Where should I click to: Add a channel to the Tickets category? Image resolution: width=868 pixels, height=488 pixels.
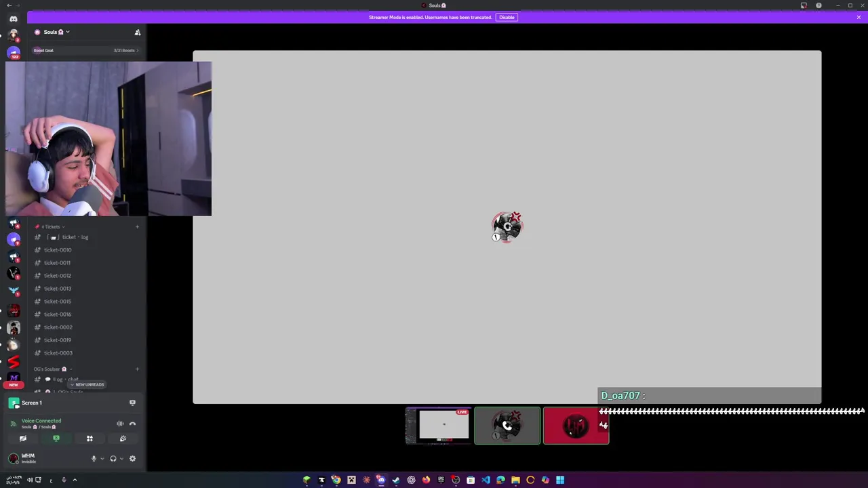click(137, 226)
